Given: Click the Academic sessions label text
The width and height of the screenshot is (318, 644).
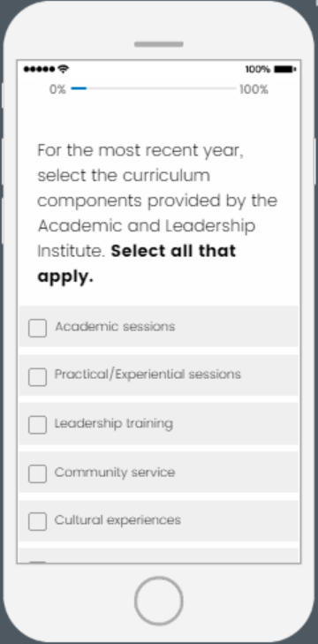Looking at the screenshot, I should point(115,327).
